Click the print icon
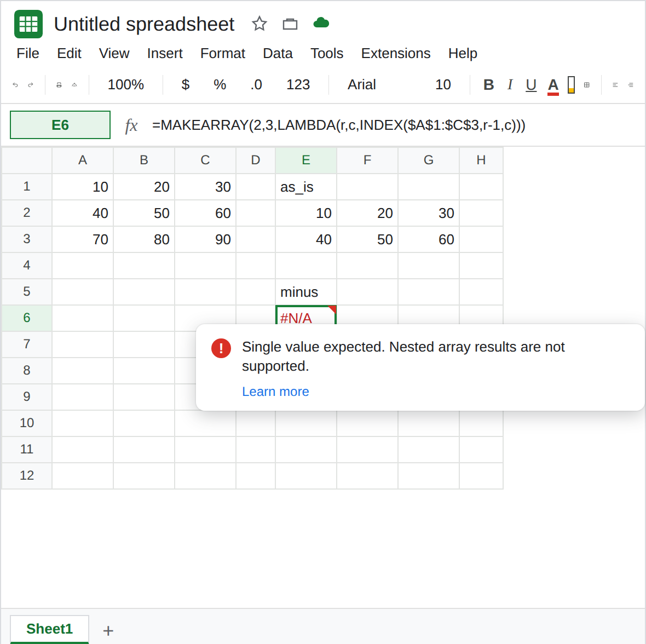This screenshot has width=646, height=644. 59,85
